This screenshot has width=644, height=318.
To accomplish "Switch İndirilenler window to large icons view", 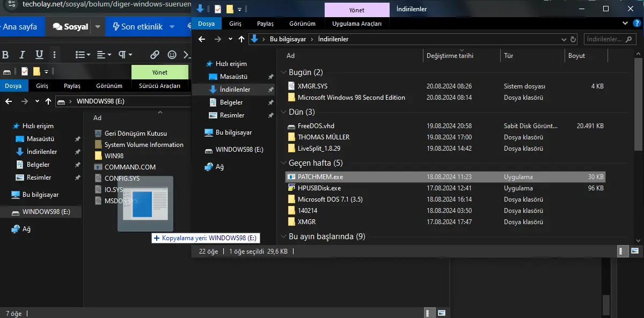I will pos(635,251).
